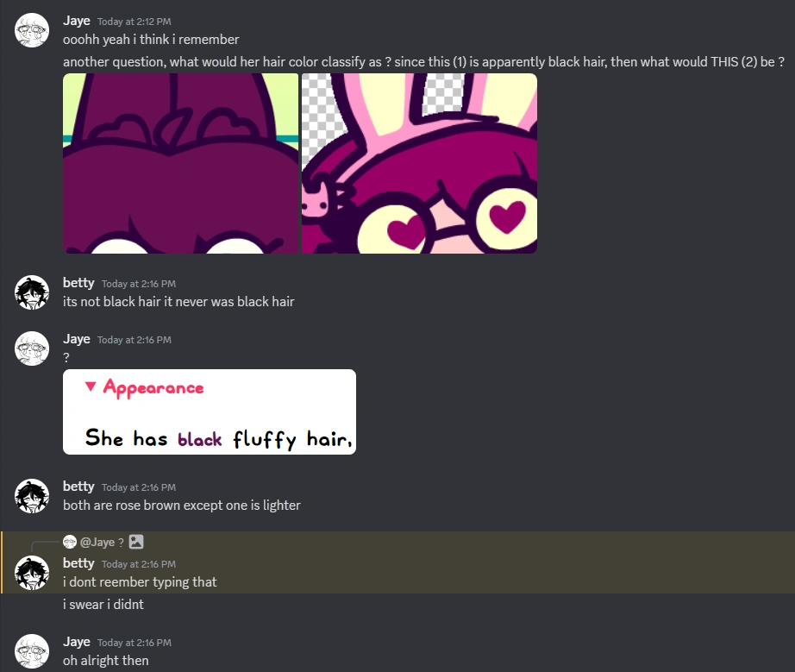Image resolution: width=795 pixels, height=672 pixels.
Task: Open the Appearance 'black fluffy hair' screenshot
Action: click(x=210, y=411)
